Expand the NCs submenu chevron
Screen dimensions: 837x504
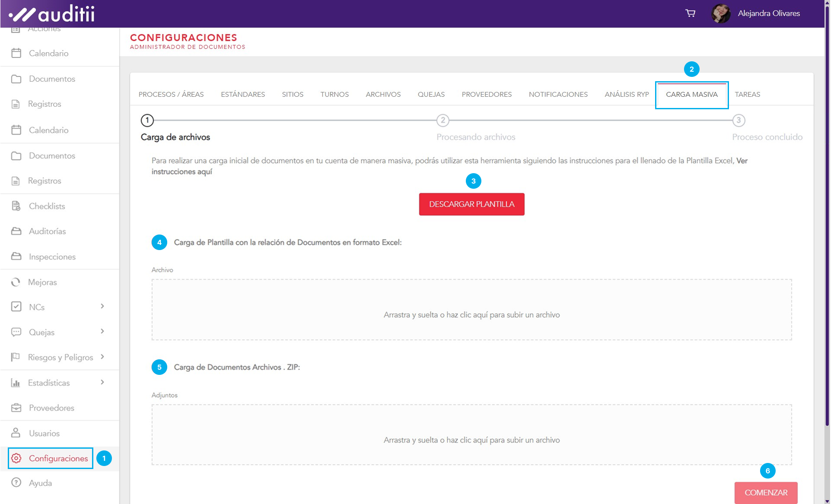(102, 306)
